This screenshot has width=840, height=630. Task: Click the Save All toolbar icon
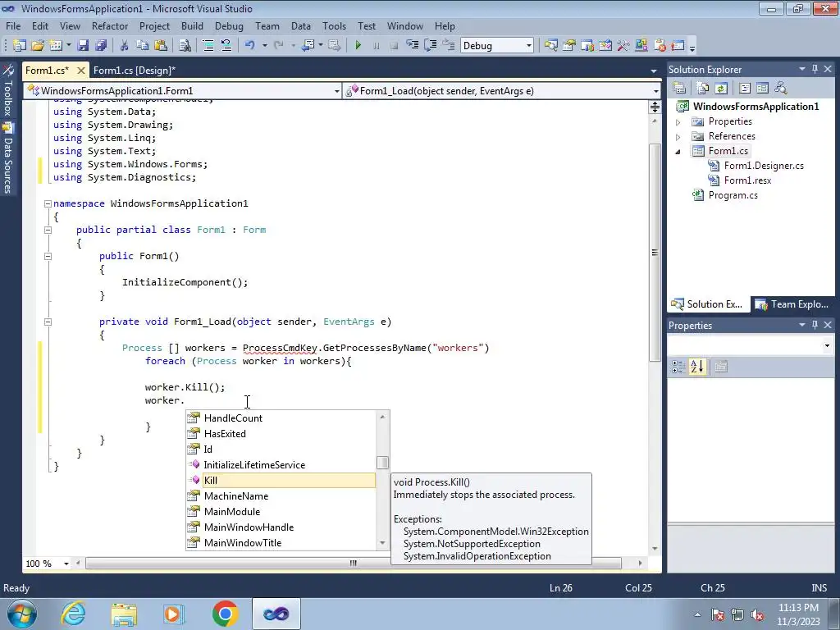[x=101, y=46]
